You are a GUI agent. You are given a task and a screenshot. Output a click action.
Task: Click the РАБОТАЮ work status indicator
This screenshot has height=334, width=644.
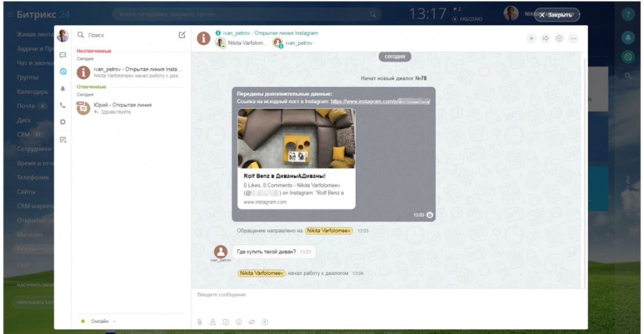click(x=467, y=19)
